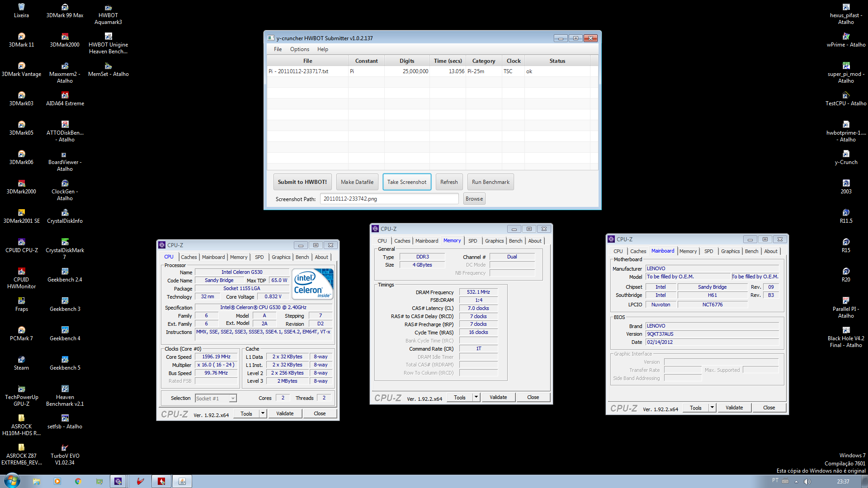Click Close button in CPU-Z Mainboard window
The width and height of the screenshot is (868, 488).
(769, 408)
